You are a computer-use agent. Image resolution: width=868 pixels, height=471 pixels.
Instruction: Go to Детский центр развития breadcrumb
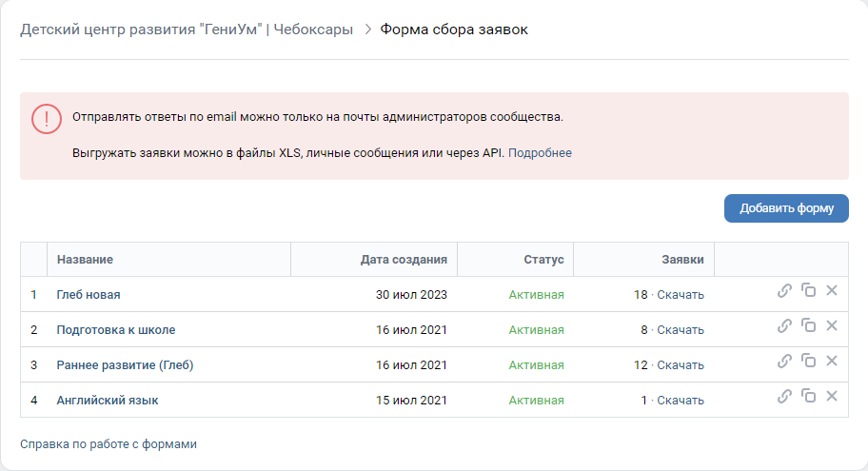coord(187,29)
